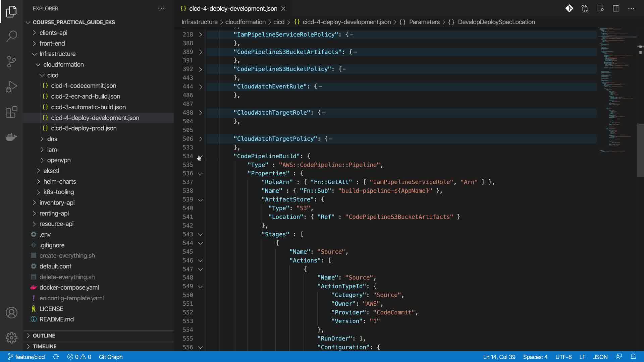Open the Manage gear icon

click(x=11, y=338)
